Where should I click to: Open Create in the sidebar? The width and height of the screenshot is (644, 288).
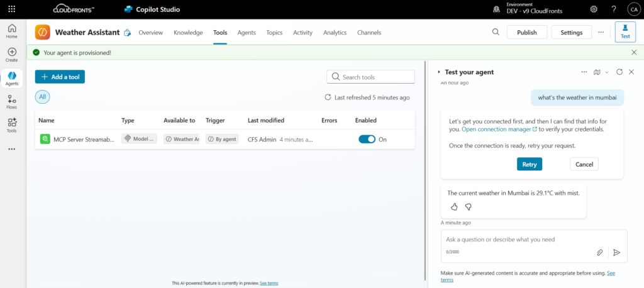[12, 55]
